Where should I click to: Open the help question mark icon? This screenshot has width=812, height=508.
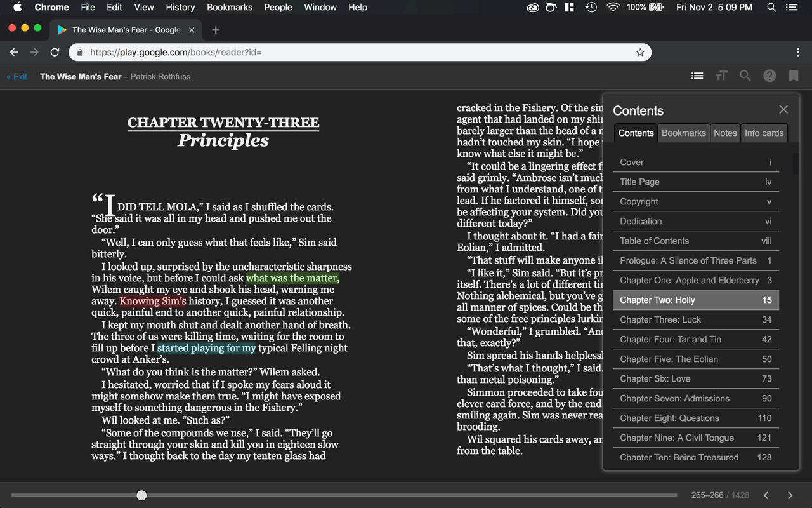coord(769,76)
